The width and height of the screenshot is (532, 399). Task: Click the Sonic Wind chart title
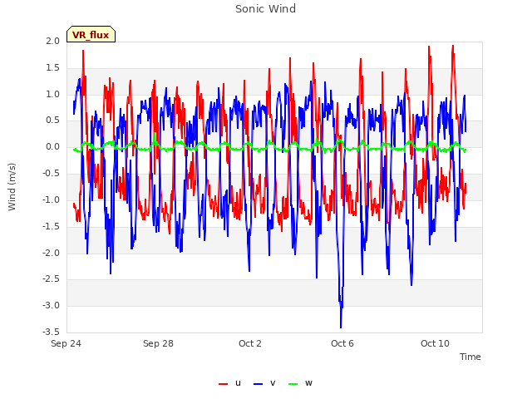point(266,8)
